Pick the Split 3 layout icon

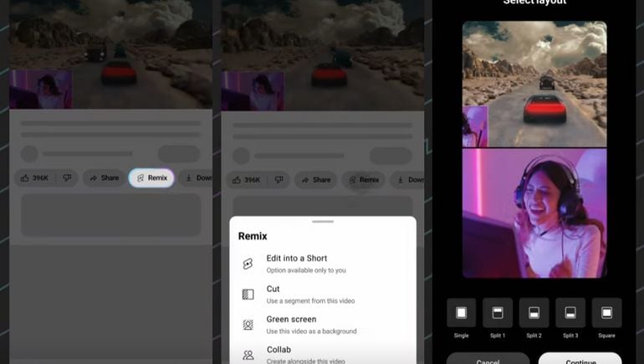570,313
